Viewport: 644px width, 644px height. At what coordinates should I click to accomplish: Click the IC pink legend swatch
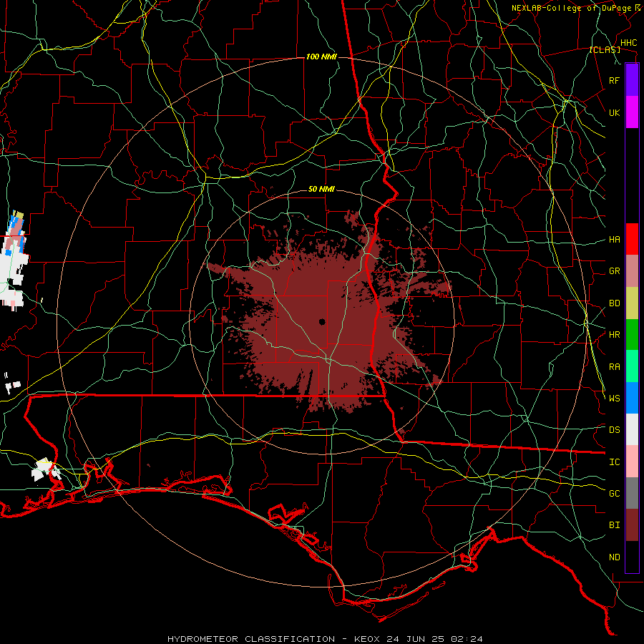click(632, 462)
